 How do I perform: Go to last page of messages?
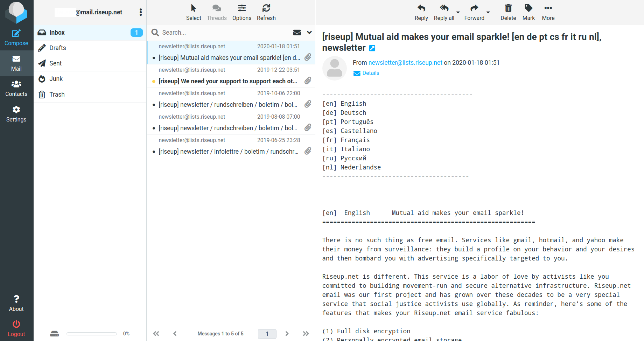tap(306, 334)
